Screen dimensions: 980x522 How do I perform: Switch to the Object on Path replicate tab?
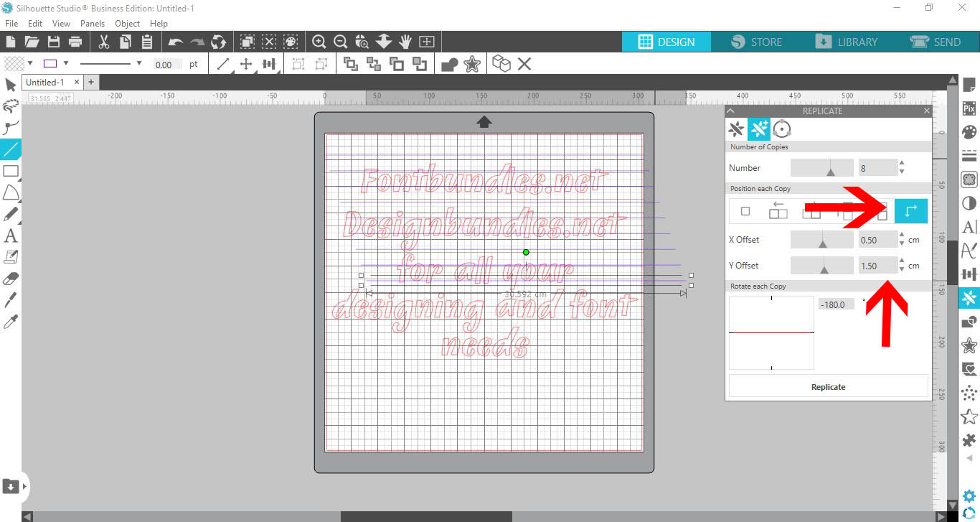tap(782, 129)
